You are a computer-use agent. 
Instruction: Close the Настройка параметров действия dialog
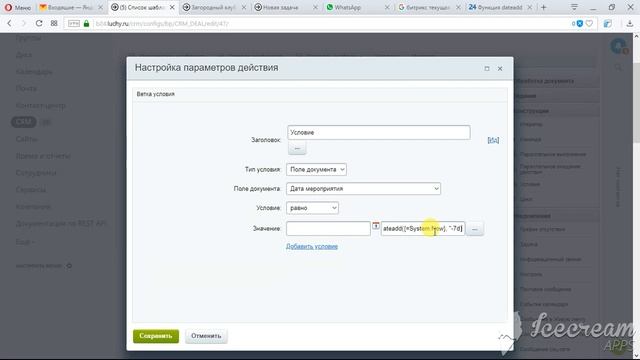tap(500, 69)
